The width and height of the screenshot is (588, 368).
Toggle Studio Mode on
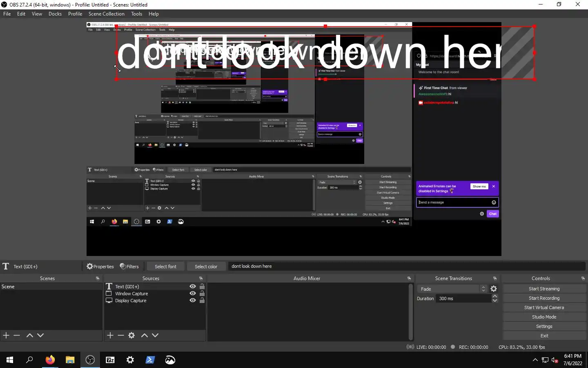pos(544,317)
